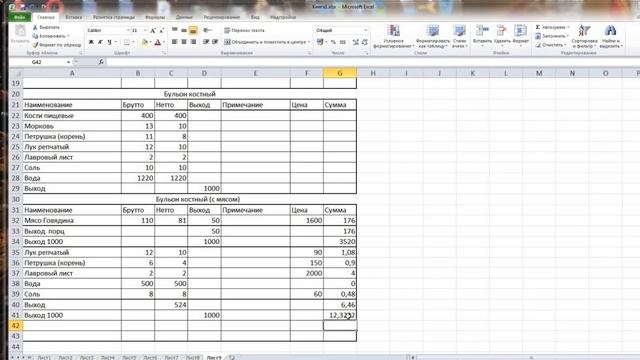Viewport: 640px width, 360px height.
Task: Open Cell Styles (Стили ячеек)
Action: tap(460, 36)
